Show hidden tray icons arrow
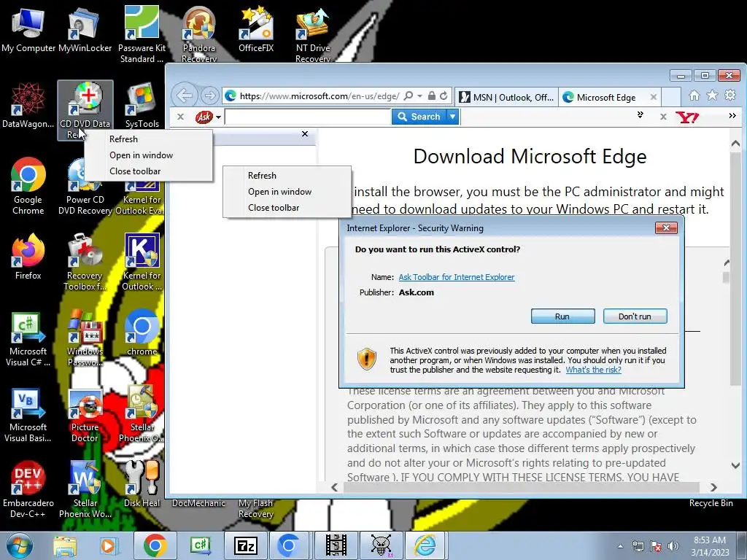This screenshot has height=560, width=747. pyautogui.click(x=620, y=546)
